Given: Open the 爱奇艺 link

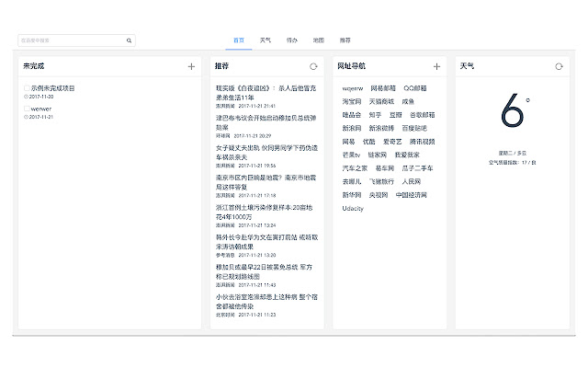Looking at the screenshot, I should point(392,142).
